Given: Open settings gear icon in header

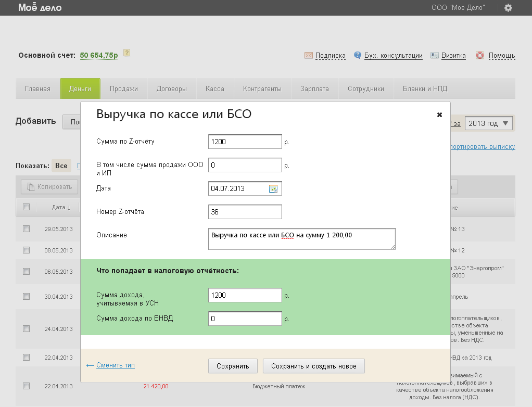Looking at the screenshot, I should pyautogui.click(x=508, y=8).
